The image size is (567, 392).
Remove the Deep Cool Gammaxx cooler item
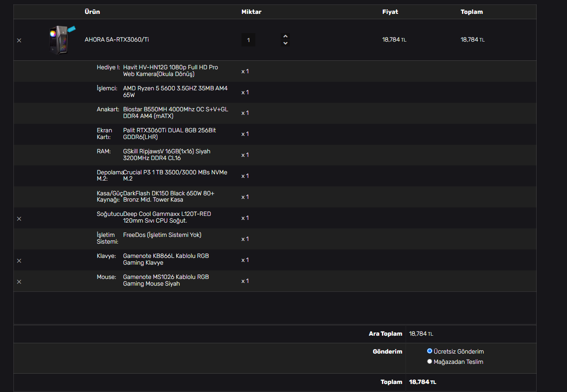coord(19,219)
